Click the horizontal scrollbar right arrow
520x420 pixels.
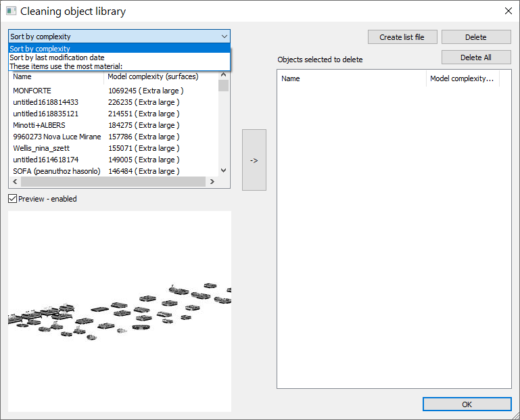[x=212, y=182]
